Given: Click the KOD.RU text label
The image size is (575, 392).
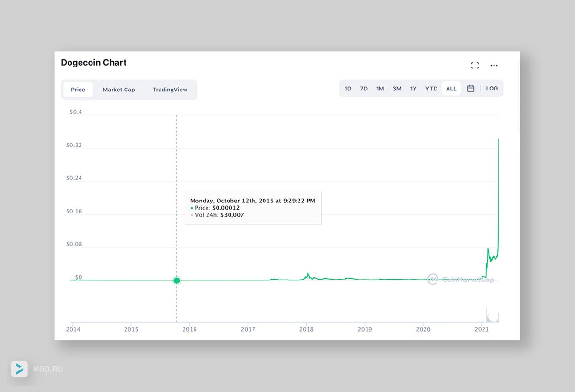Looking at the screenshot, I should pyautogui.click(x=48, y=369).
